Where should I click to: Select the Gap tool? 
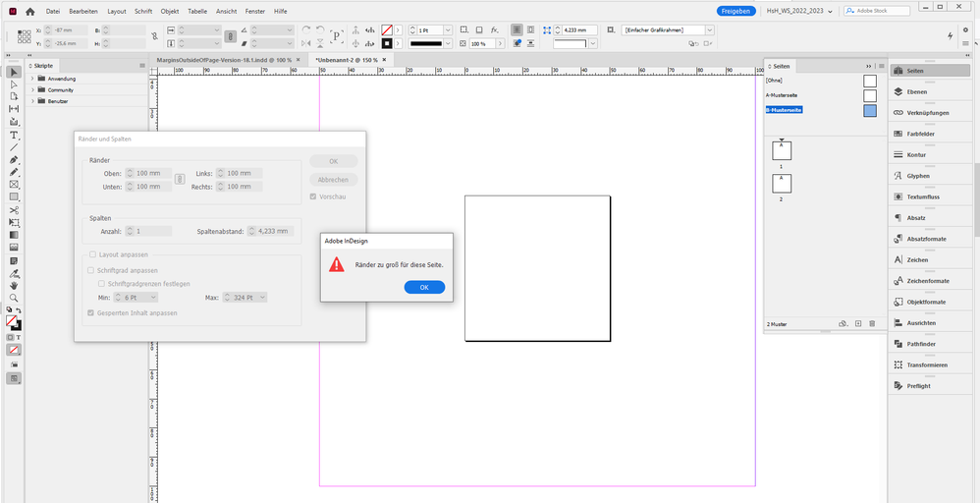tap(14, 109)
